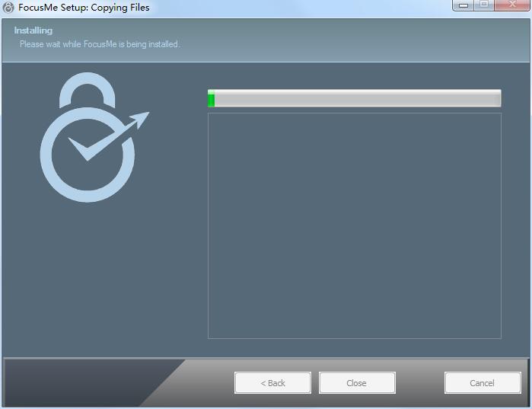
Task: Click the light blue header banner area
Action: click(x=266, y=40)
